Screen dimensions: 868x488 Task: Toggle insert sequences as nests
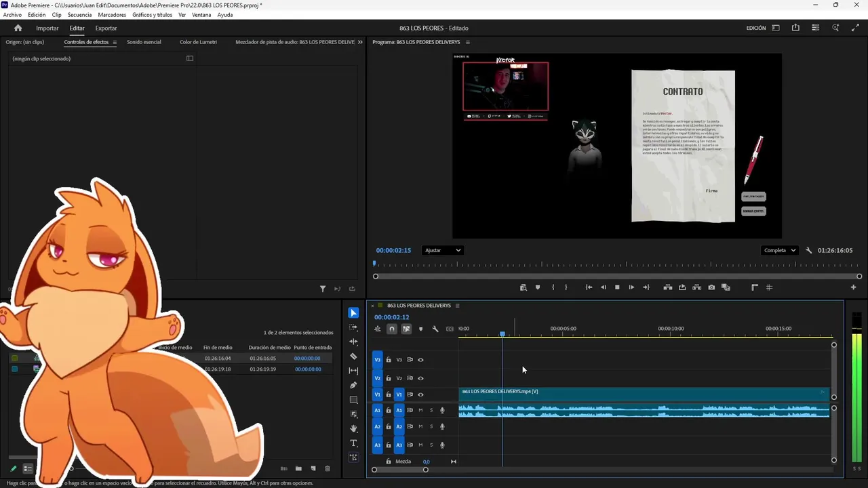[x=378, y=329]
